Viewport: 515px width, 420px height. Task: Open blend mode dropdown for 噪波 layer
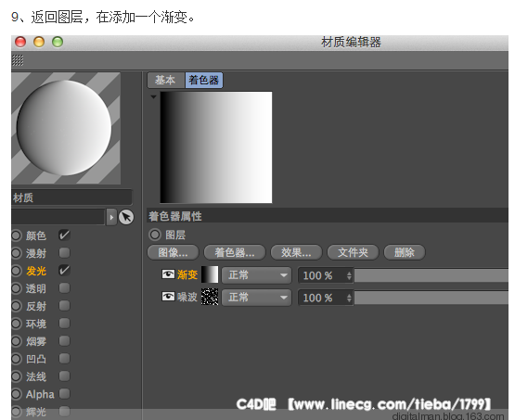[x=256, y=298]
